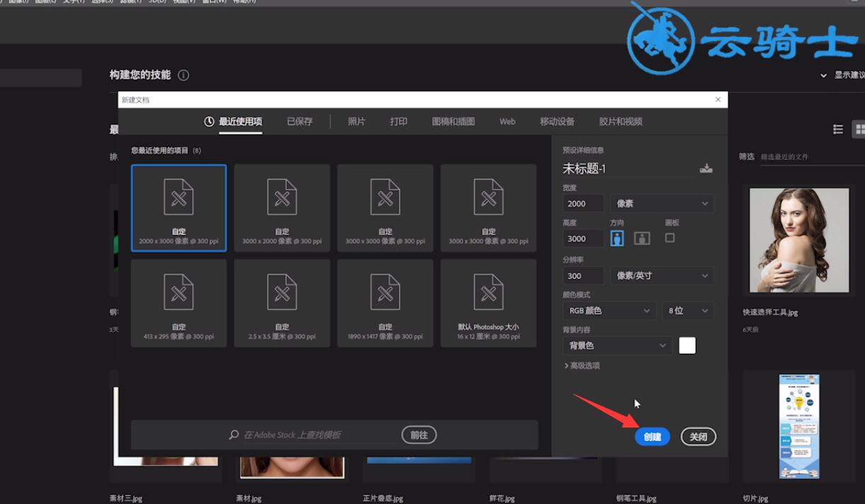
Task: Switch to the 已保存 tab
Action: 300,122
